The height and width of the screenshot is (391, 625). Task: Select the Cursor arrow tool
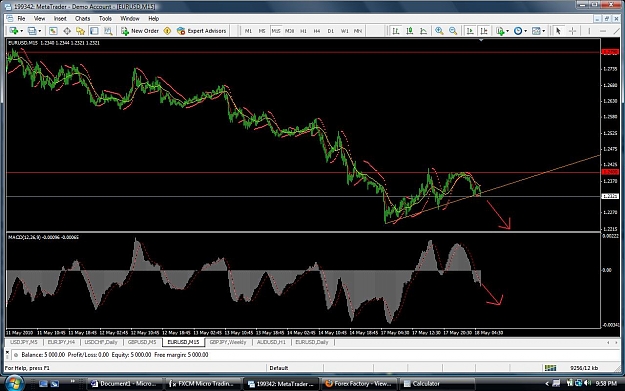(558, 31)
